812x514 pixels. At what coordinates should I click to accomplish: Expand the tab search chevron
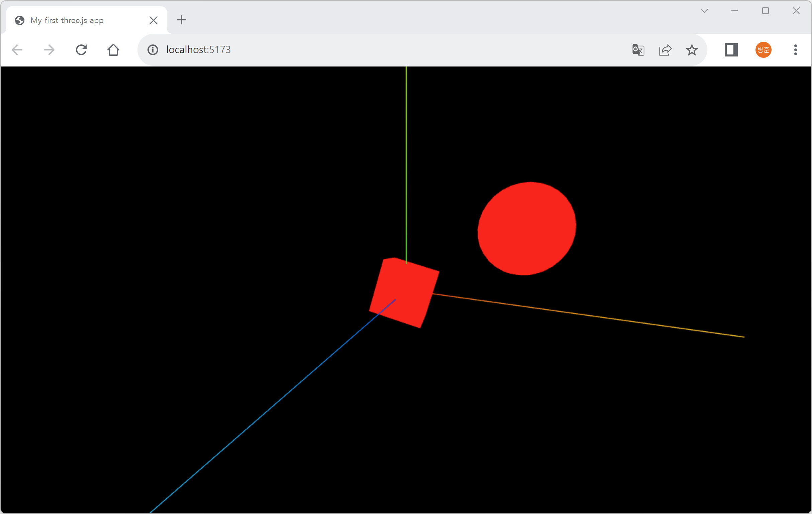[x=704, y=11]
